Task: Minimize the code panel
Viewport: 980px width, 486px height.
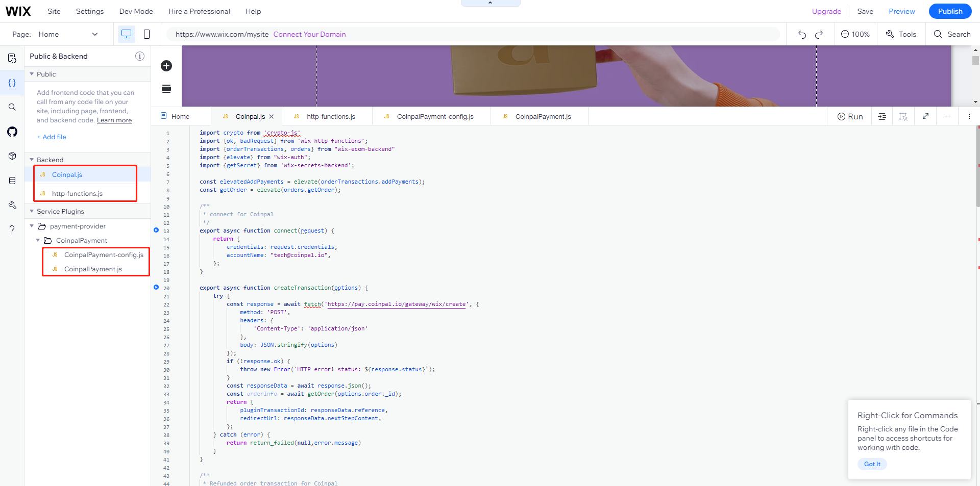Action: 947,116
